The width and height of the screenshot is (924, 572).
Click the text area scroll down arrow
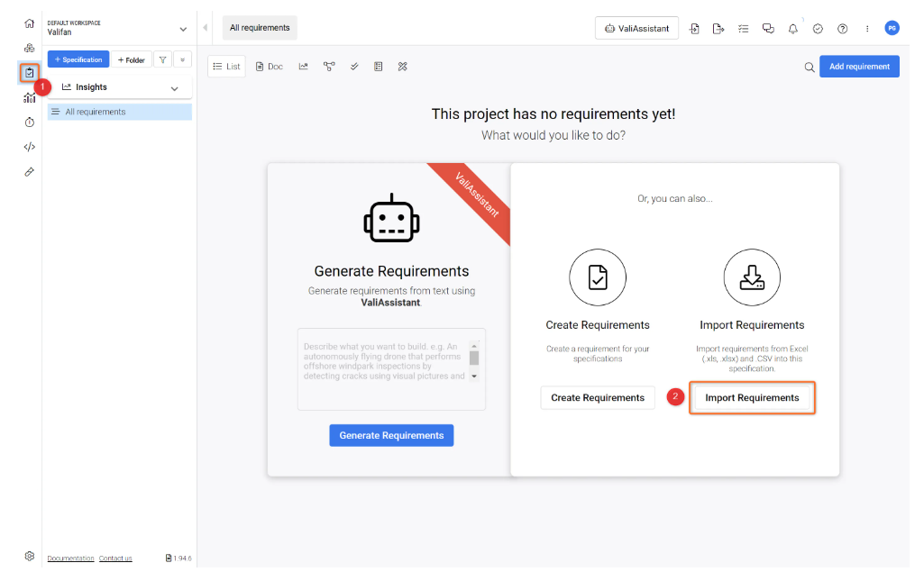point(474,377)
